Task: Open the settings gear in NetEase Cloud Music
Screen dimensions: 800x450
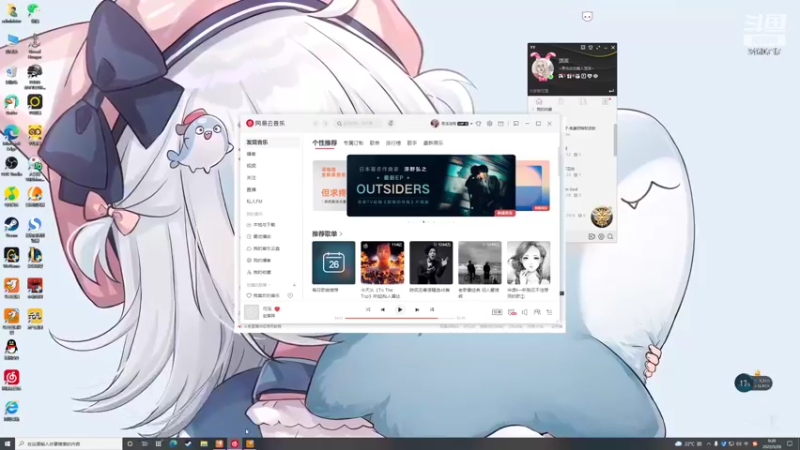Action: (490, 123)
